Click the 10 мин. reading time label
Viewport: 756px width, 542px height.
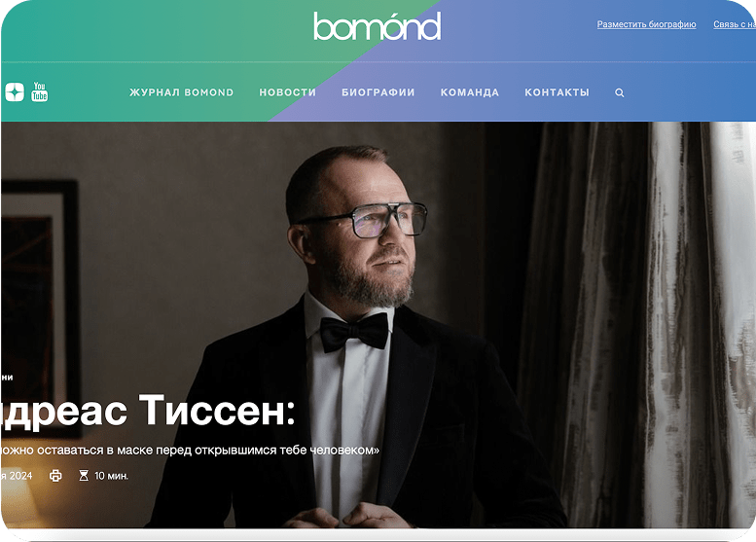tap(111, 476)
